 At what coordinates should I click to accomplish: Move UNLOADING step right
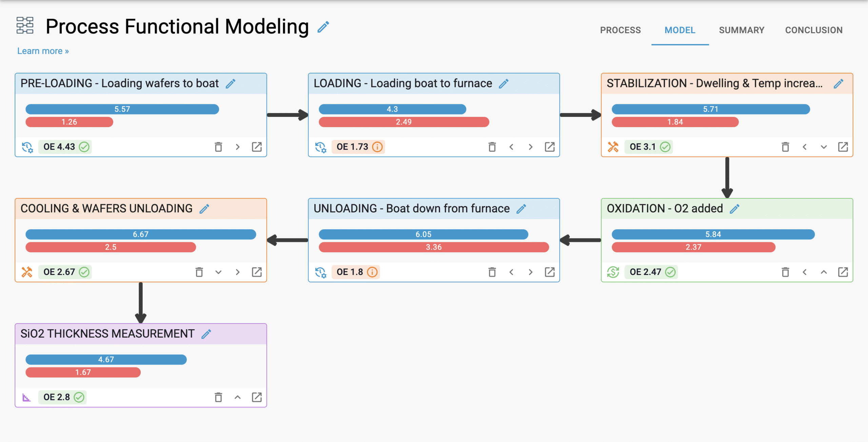pyautogui.click(x=531, y=272)
